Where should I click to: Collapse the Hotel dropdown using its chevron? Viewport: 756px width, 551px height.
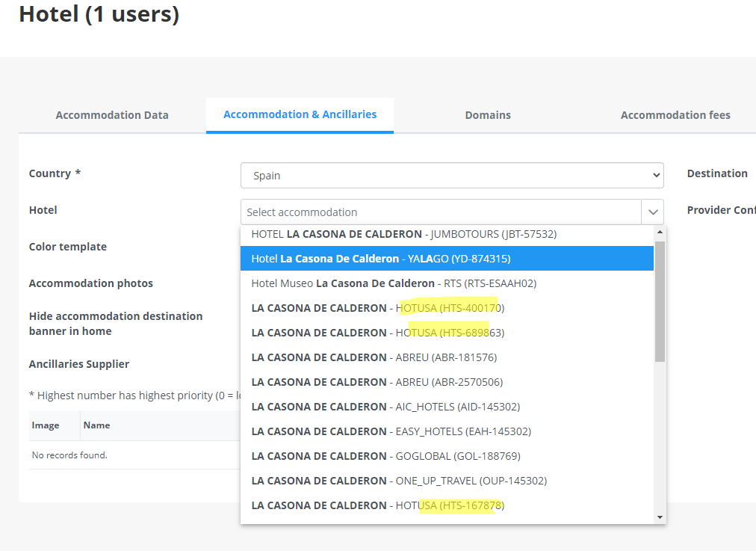(653, 212)
